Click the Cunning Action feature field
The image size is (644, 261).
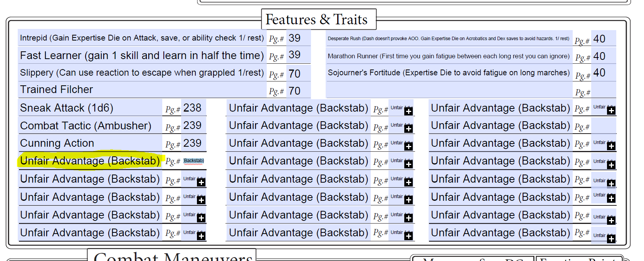coord(90,143)
